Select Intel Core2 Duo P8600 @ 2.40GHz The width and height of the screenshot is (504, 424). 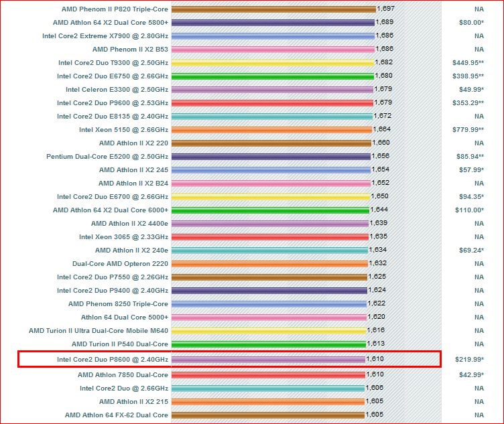113,360
